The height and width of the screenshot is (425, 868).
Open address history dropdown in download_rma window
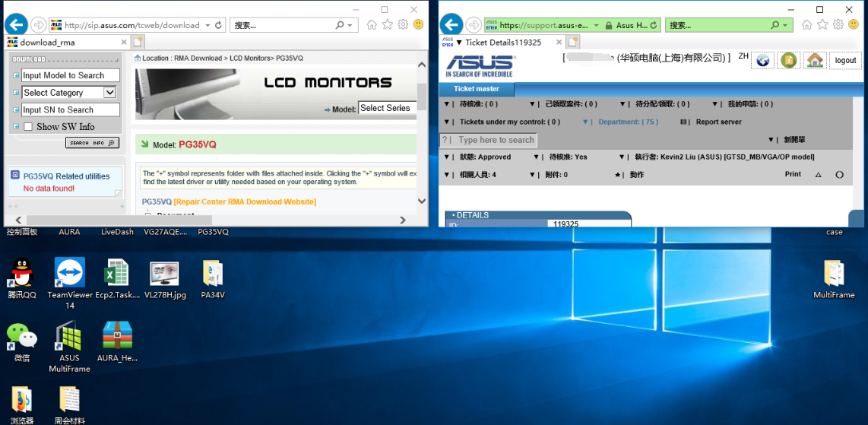tap(207, 25)
